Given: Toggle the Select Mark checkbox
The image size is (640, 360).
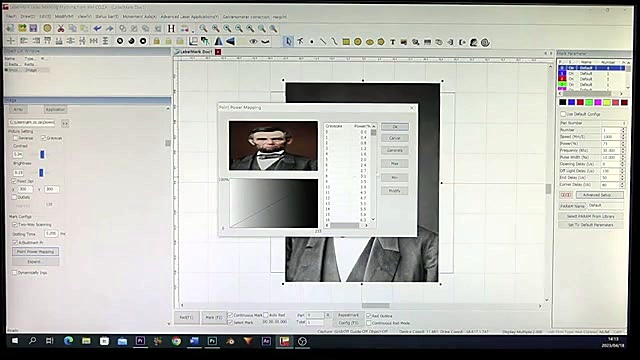Looking at the screenshot, I should pos(230,322).
